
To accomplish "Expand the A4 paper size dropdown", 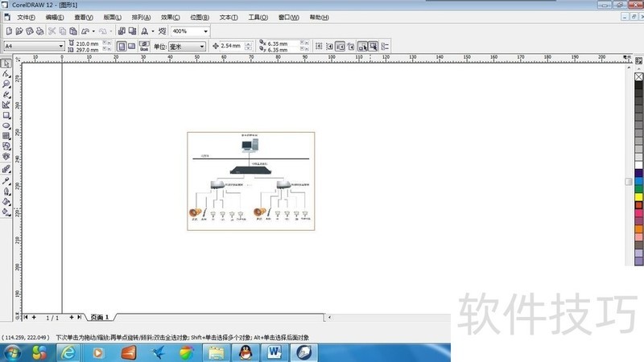I will pyautogui.click(x=62, y=47).
